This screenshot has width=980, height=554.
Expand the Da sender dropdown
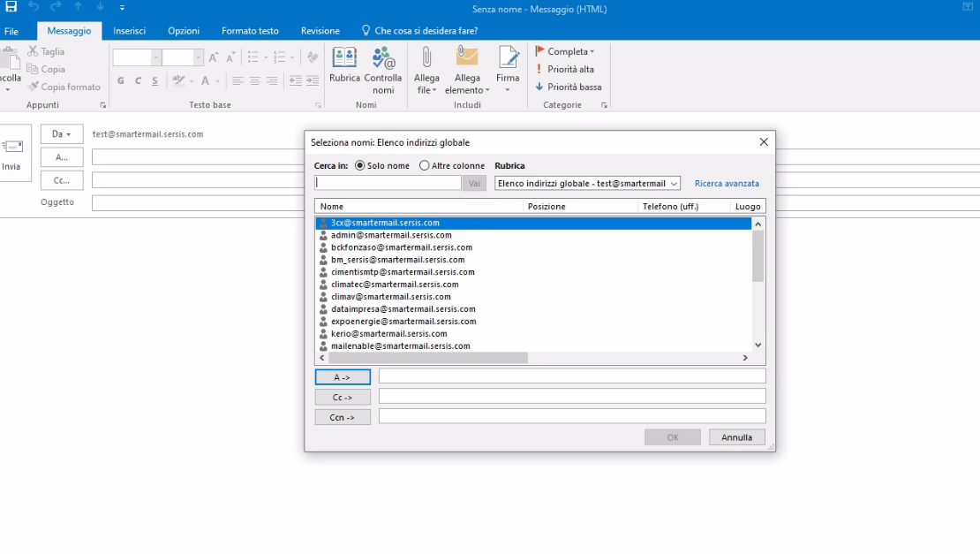tap(62, 134)
